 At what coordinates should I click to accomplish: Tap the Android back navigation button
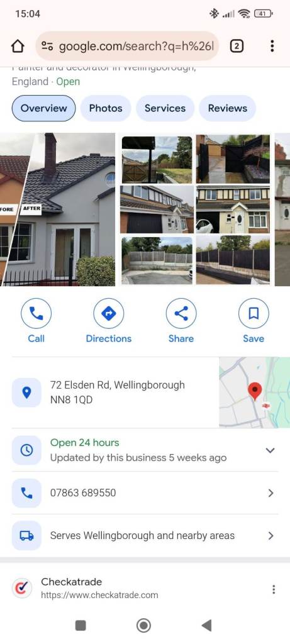206,626
